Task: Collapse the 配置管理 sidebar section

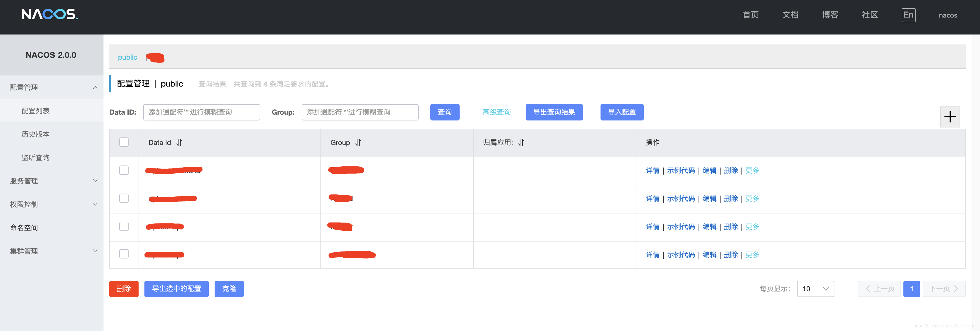Action: click(52, 87)
